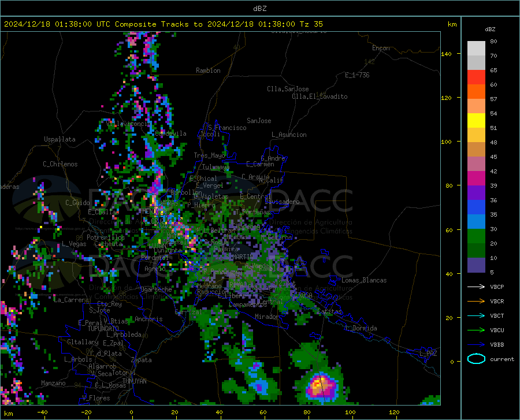
Task: Click the L_Asuncion place label
Action: [x=289, y=135]
